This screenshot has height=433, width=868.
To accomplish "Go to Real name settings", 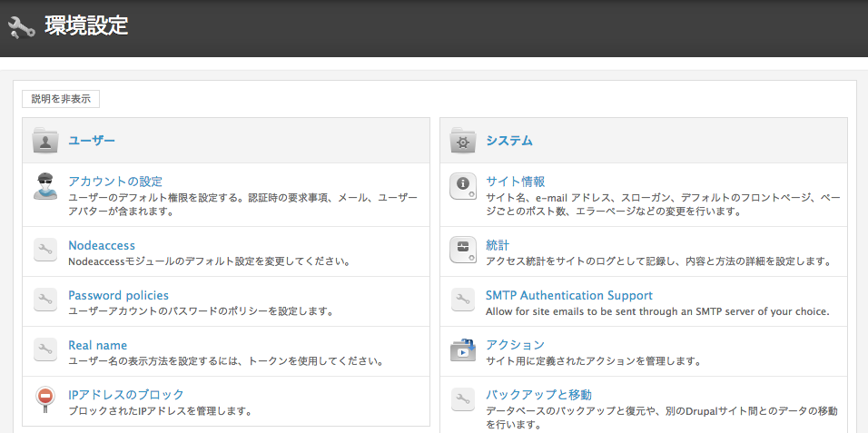I will (97, 345).
